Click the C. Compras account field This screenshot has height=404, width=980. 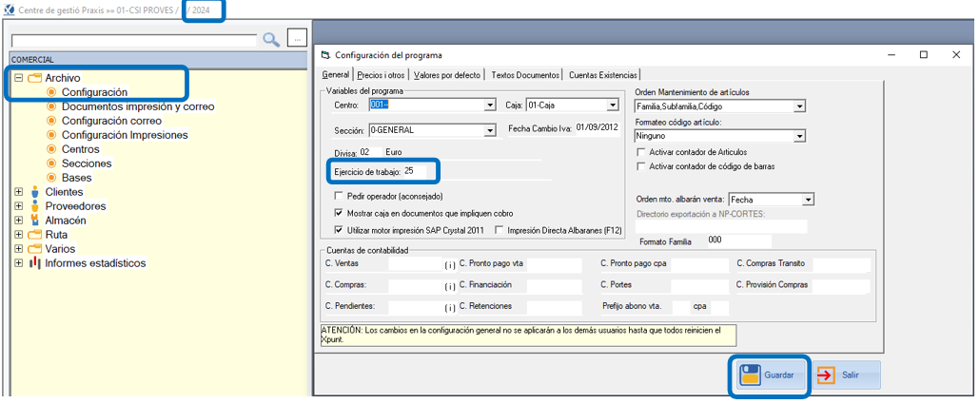415,286
